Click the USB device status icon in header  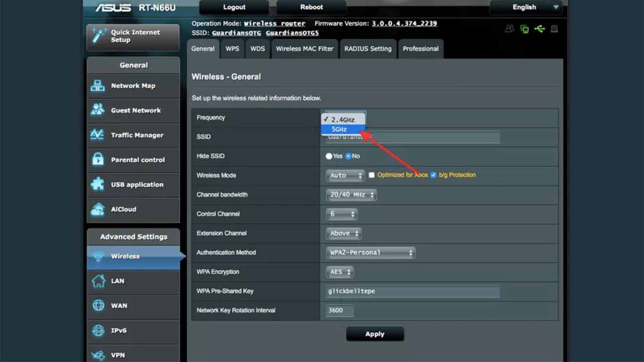540,29
